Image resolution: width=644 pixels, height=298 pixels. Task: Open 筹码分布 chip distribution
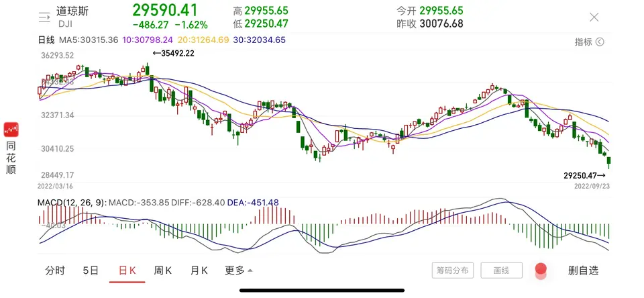[453, 270]
